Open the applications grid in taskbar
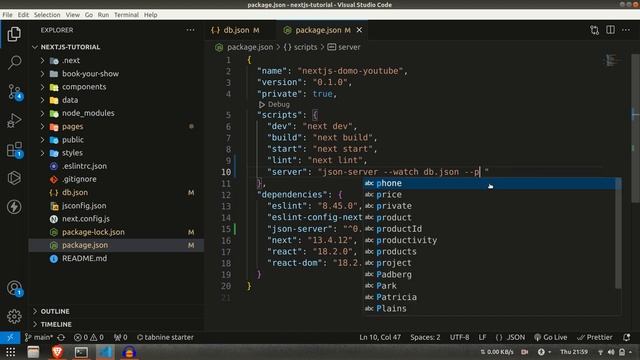Image resolution: width=640 pixels, height=360 pixels. tap(11, 352)
